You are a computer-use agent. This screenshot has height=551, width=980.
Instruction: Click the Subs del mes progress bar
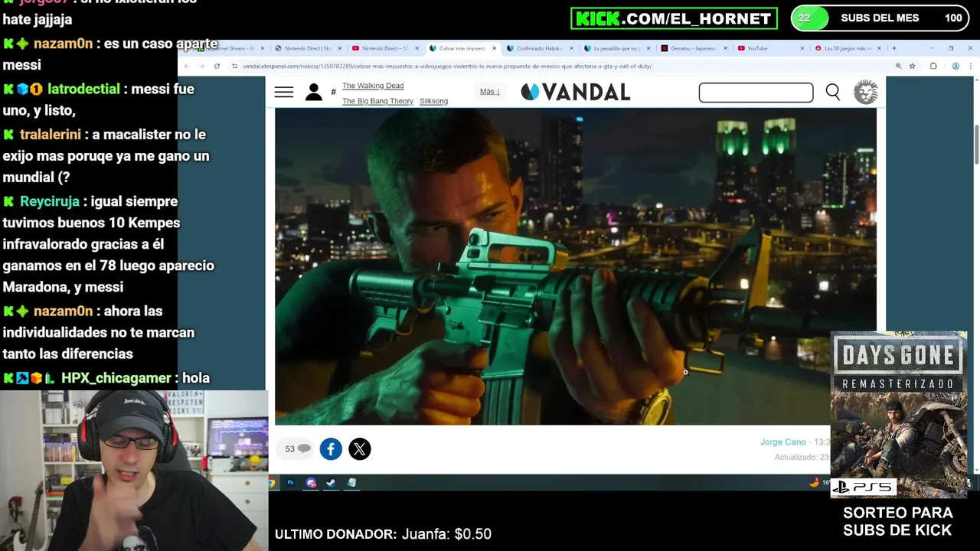click(x=880, y=18)
